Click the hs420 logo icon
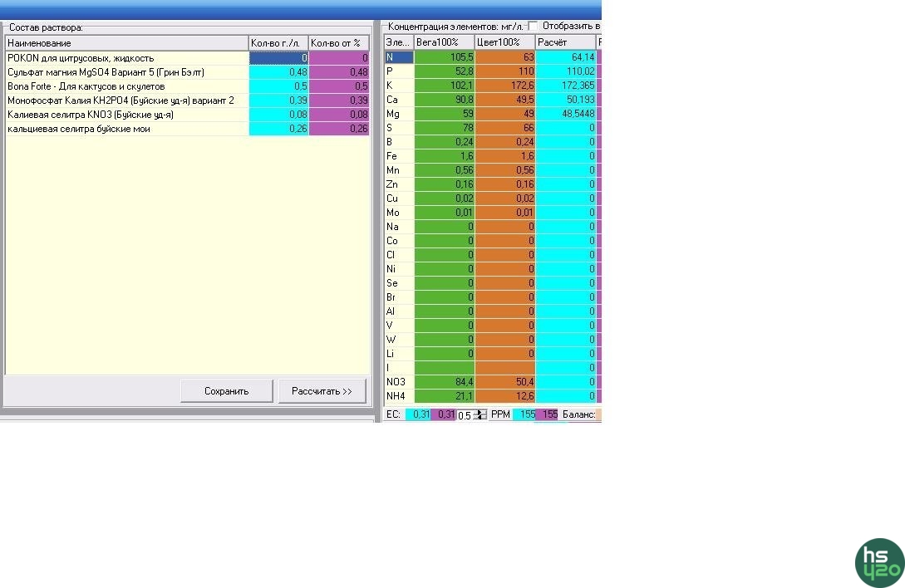The height and width of the screenshot is (588, 905). click(x=879, y=562)
